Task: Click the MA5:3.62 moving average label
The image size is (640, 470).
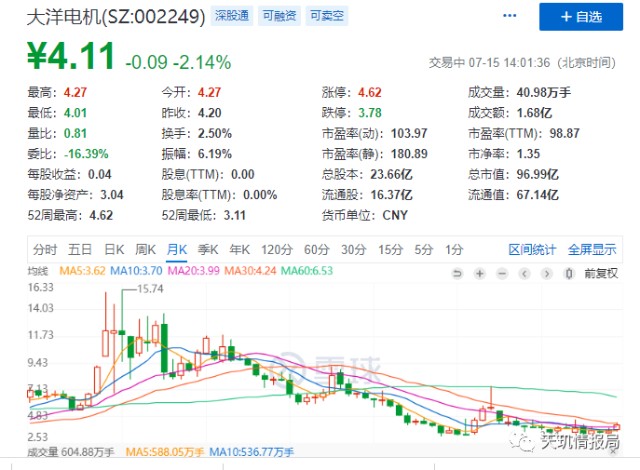Action: point(82,271)
